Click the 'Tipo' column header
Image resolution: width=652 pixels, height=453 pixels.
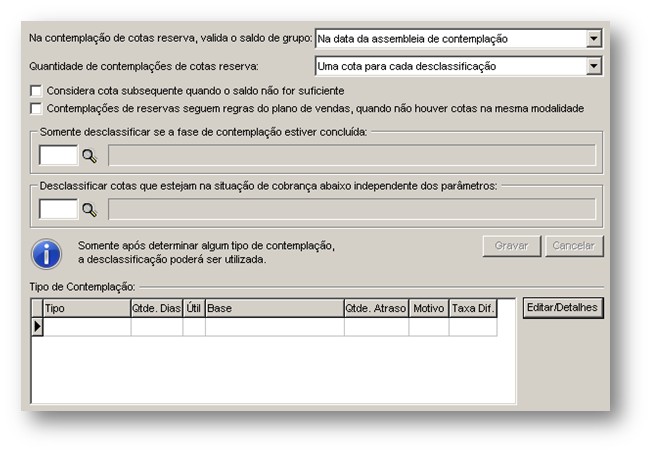coord(87,308)
